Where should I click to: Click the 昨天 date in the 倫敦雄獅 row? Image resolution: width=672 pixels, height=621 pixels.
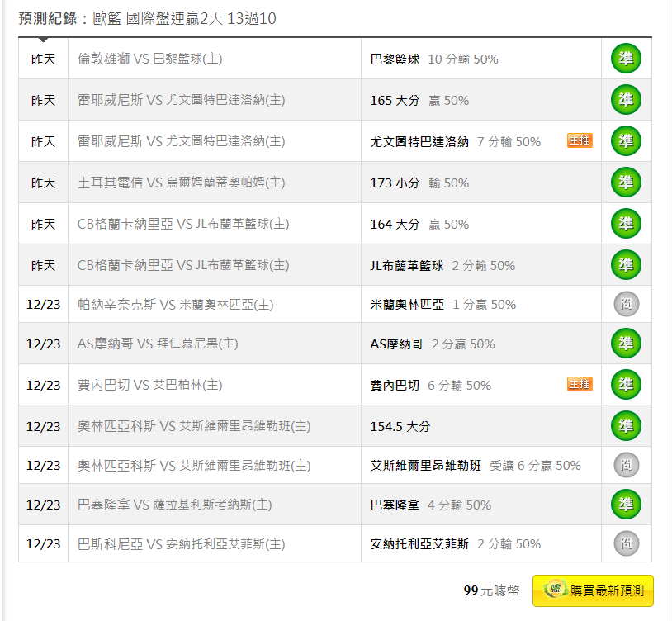(x=43, y=59)
